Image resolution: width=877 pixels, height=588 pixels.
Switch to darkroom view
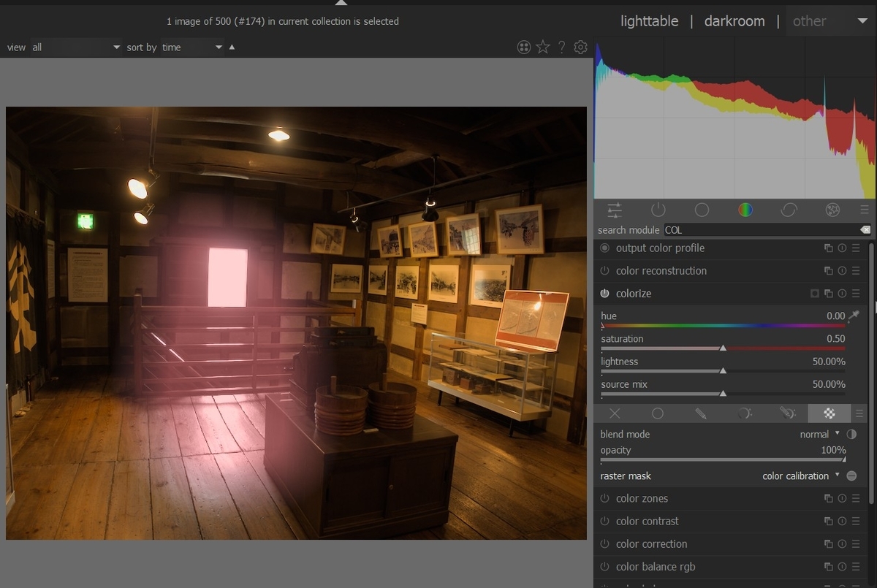coord(734,21)
